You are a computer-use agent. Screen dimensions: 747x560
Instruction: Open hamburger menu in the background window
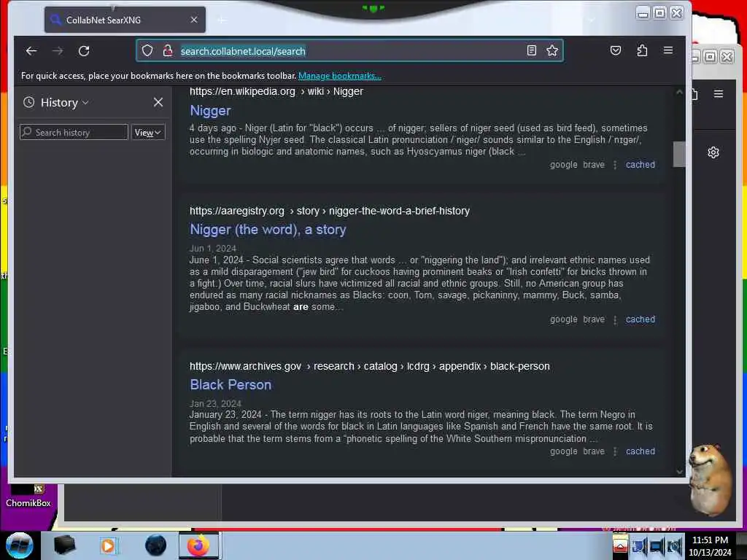tap(719, 94)
